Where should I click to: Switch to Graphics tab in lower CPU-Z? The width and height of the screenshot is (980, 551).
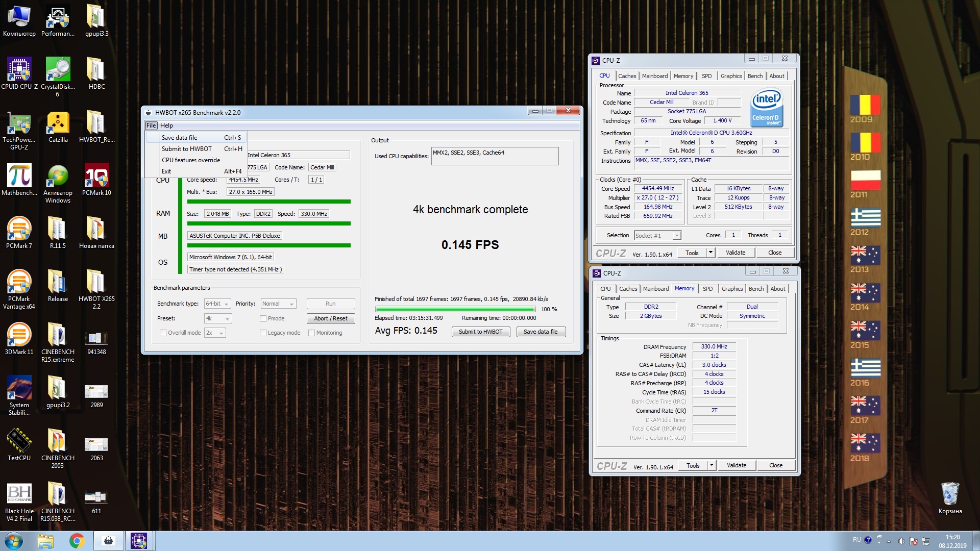732,289
